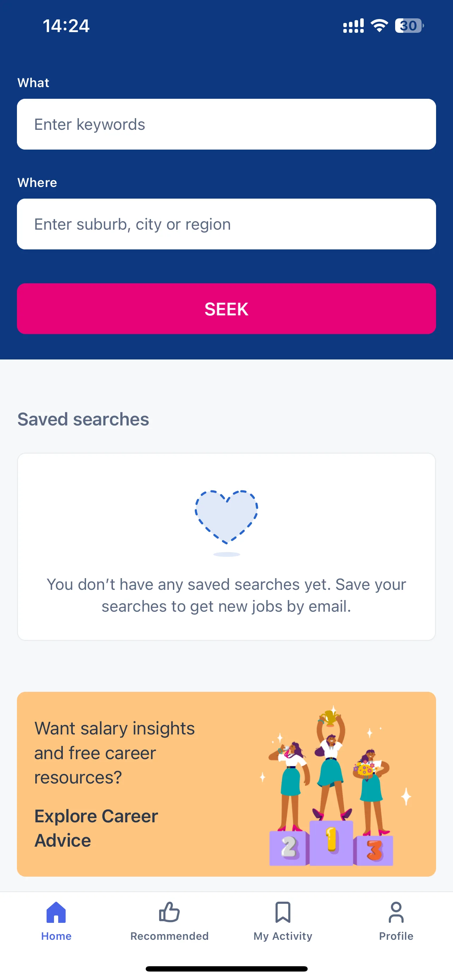Viewport: 453px width, 980px height.
Task: Tap the Profile tab label
Action: click(396, 936)
